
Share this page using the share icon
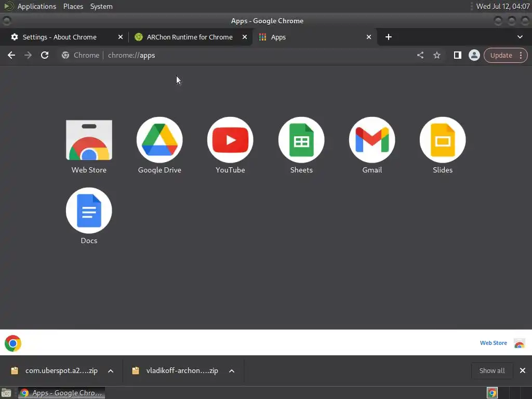420,55
